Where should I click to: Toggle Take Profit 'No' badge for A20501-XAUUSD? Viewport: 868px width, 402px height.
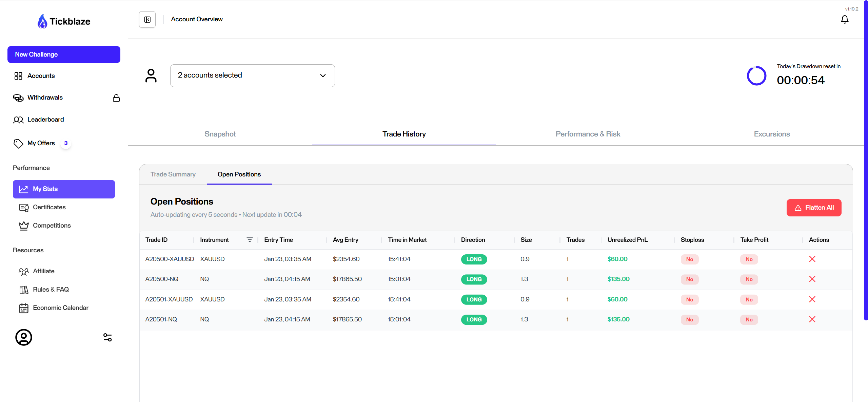[x=749, y=299]
